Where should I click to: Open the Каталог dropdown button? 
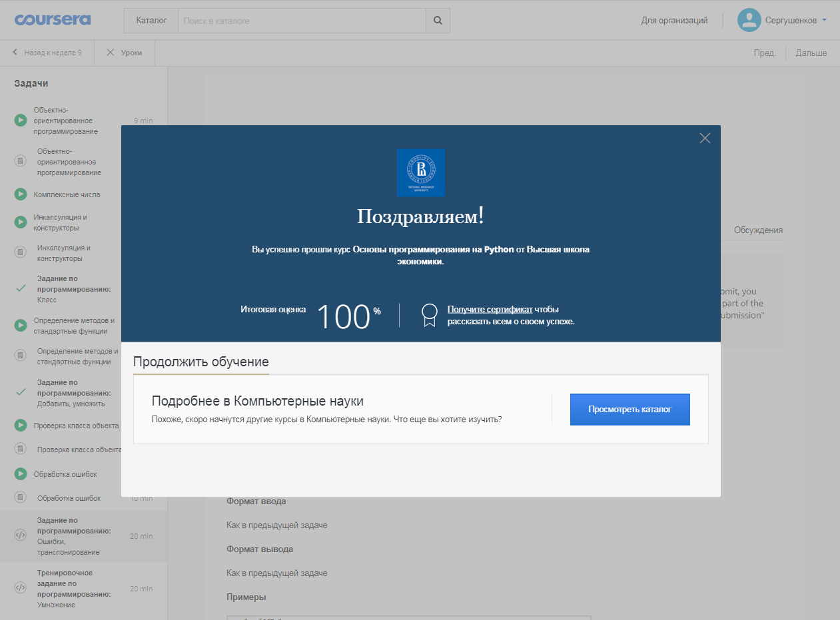click(151, 21)
